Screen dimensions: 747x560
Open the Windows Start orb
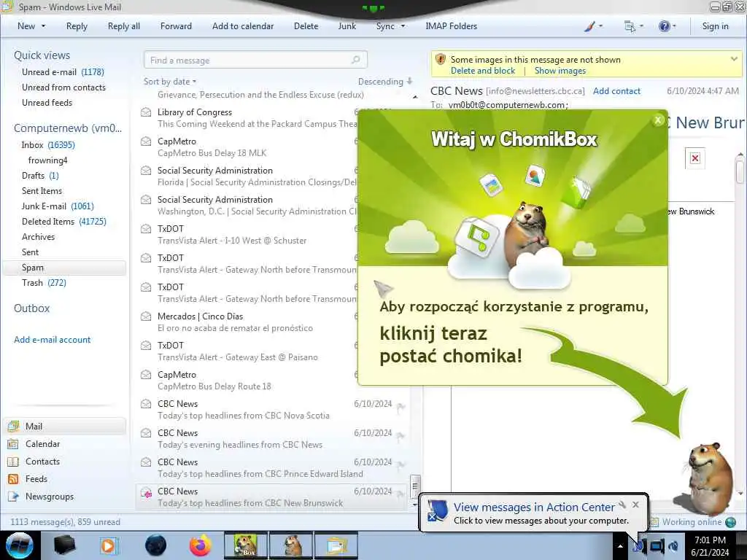[20, 545]
